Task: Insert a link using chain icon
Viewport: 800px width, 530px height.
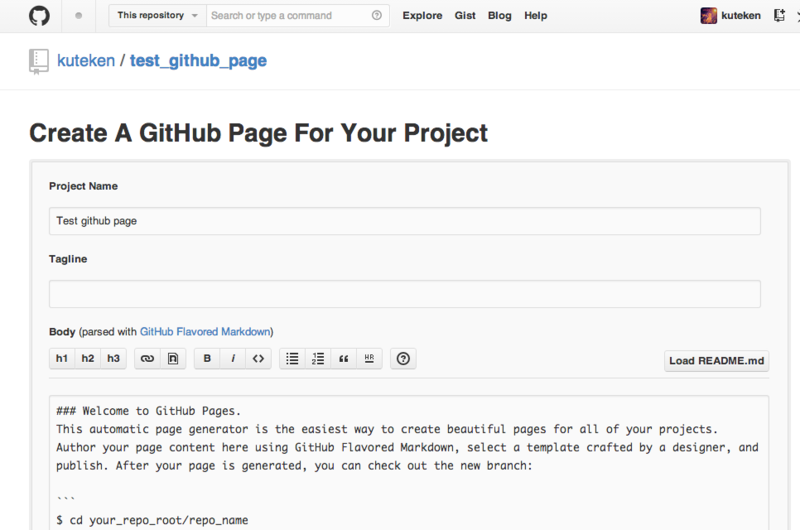Action: [x=147, y=359]
